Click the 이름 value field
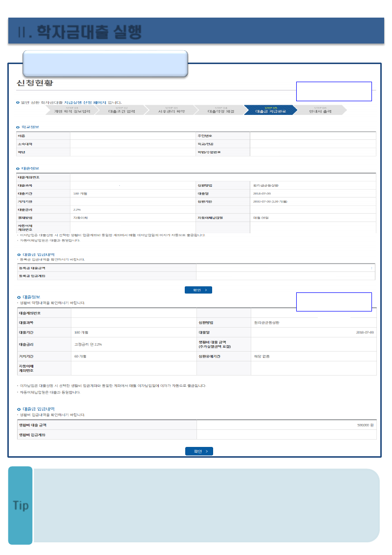 tap(132, 136)
